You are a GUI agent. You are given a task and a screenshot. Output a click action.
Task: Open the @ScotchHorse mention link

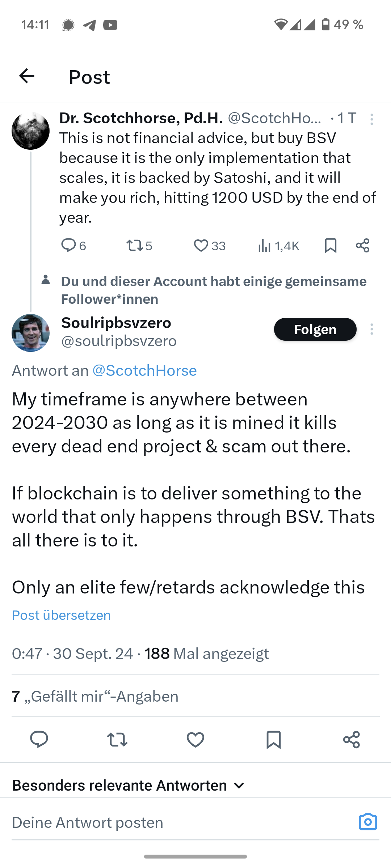144,370
